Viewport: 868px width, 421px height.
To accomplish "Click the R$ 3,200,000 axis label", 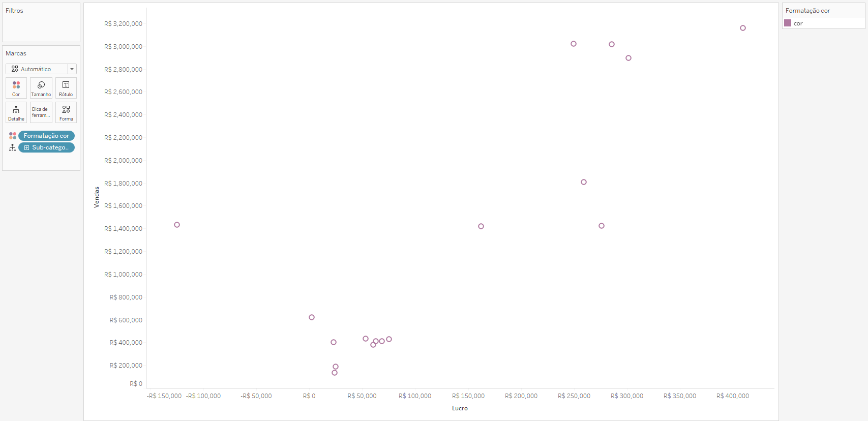I will pos(123,24).
